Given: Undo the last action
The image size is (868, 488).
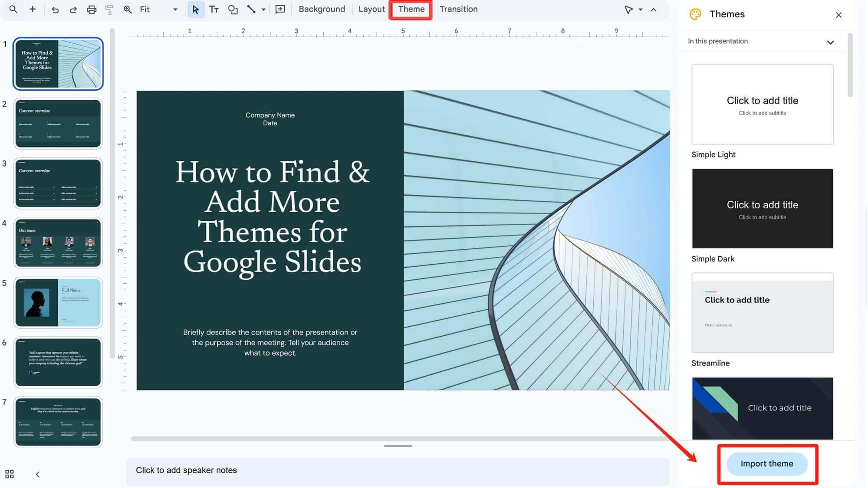Looking at the screenshot, I should tap(55, 9).
